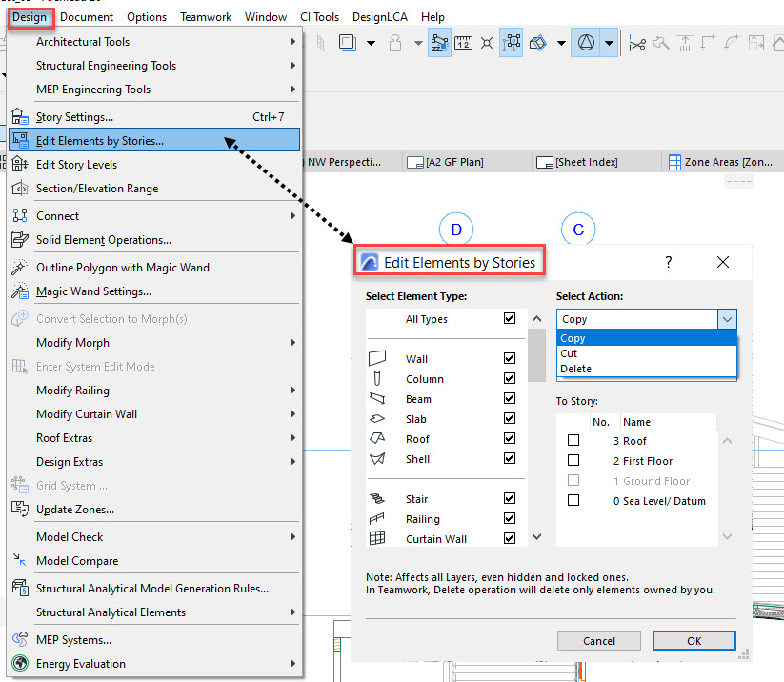Screen dimensions: 784x682
Task: Click the corner intersect toolbar icon
Action: pos(708,44)
